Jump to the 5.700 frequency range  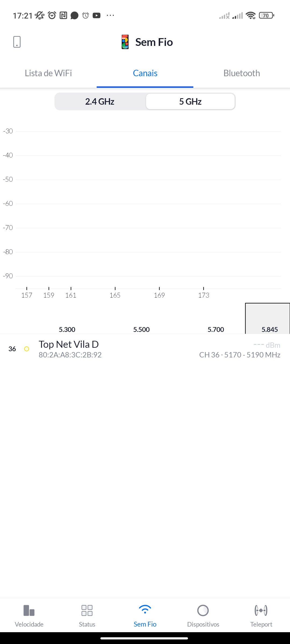(x=216, y=329)
